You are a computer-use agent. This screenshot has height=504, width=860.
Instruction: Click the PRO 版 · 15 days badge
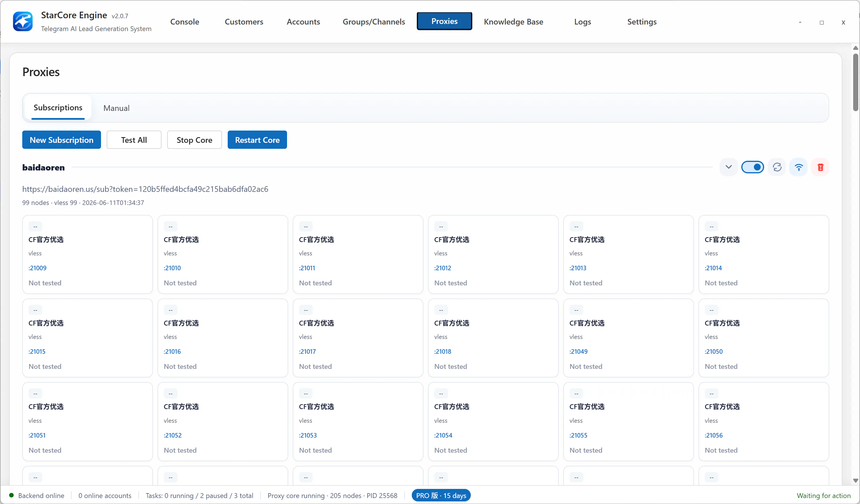click(441, 495)
